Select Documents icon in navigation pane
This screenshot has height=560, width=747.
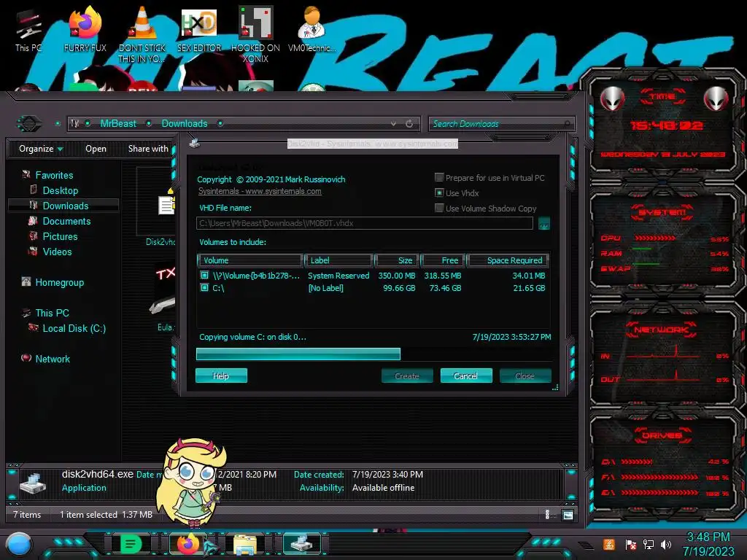click(33, 221)
